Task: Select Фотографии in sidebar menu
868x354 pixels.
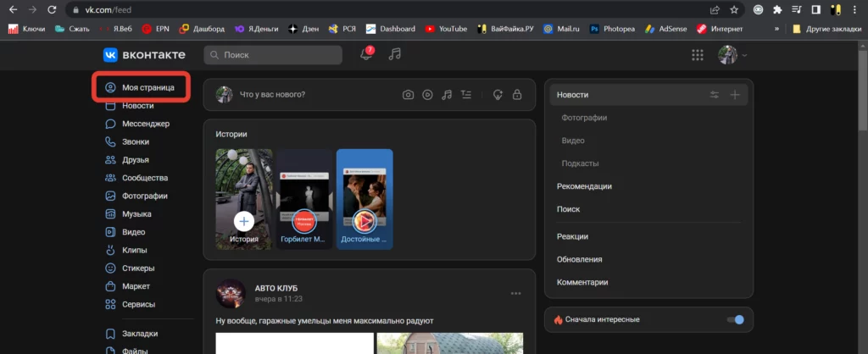Action: tap(136, 196)
